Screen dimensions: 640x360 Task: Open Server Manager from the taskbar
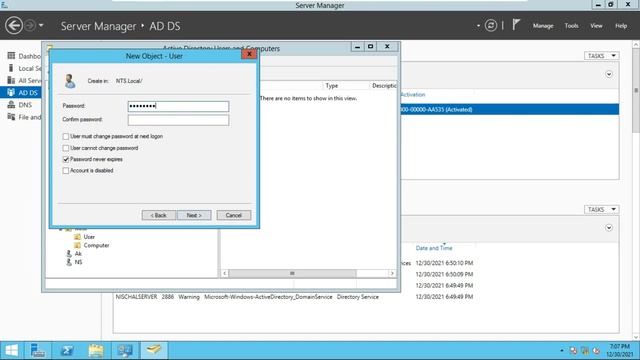click(38, 351)
